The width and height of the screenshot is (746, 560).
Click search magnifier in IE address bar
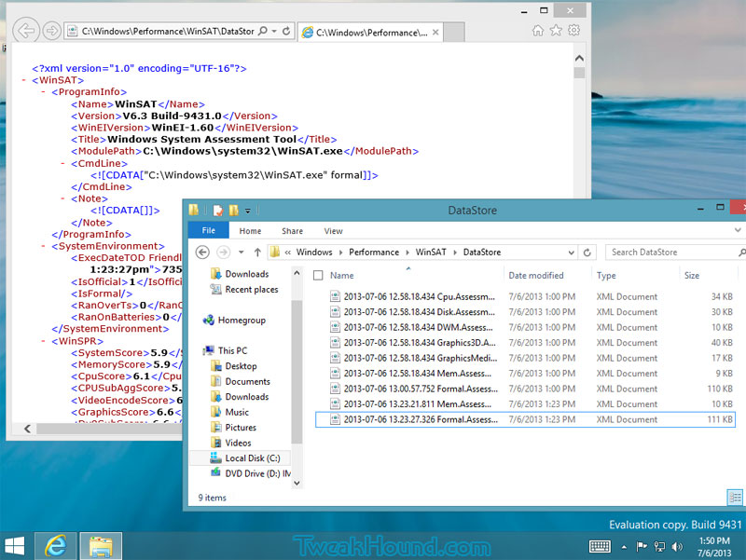[262, 31]
